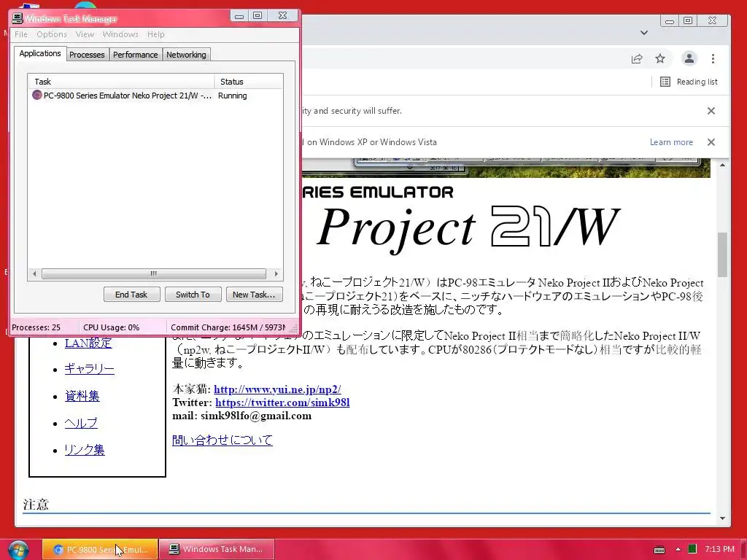Click the task list right scroll arrow
The width and height of the screenshot is (747, 560).
(x=276, y=274)
